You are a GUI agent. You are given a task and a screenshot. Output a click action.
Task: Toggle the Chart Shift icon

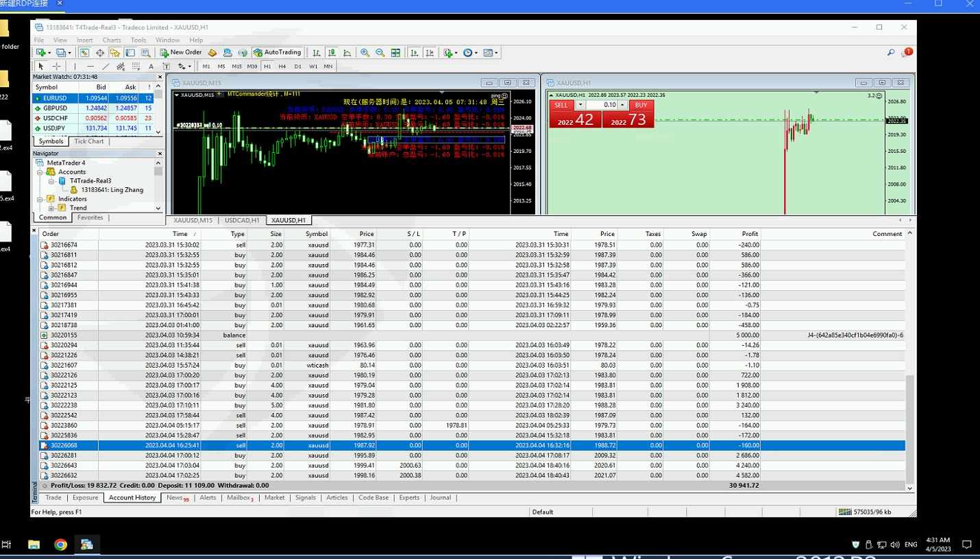[x=430, y=52]
